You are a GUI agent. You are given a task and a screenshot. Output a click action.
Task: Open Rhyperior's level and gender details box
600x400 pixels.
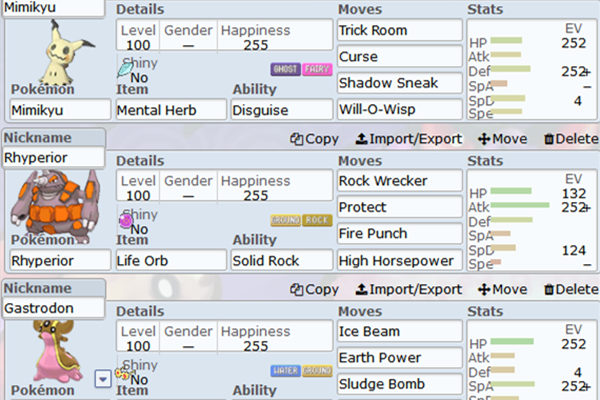(225, 186)
